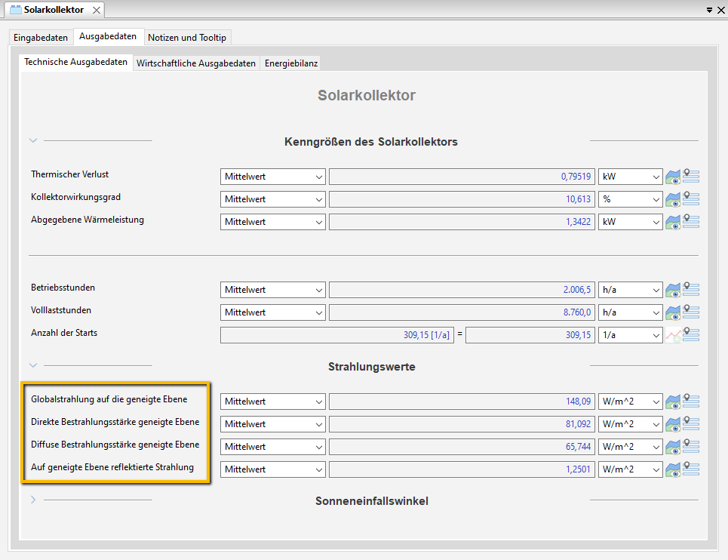Select the Technische Ausgabedaten tab
Viewport: 728px width, 560px height.
click(x=75, y=62)
